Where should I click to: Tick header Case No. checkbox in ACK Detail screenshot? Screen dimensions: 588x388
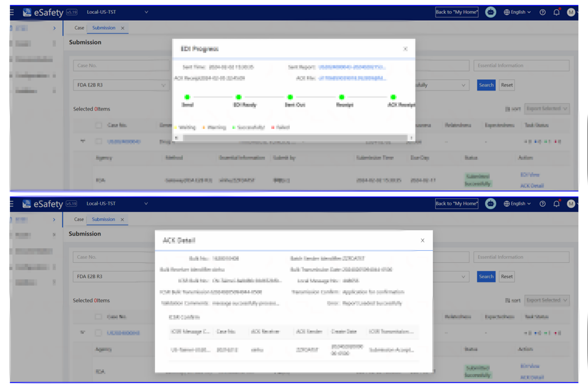(98, 317)
